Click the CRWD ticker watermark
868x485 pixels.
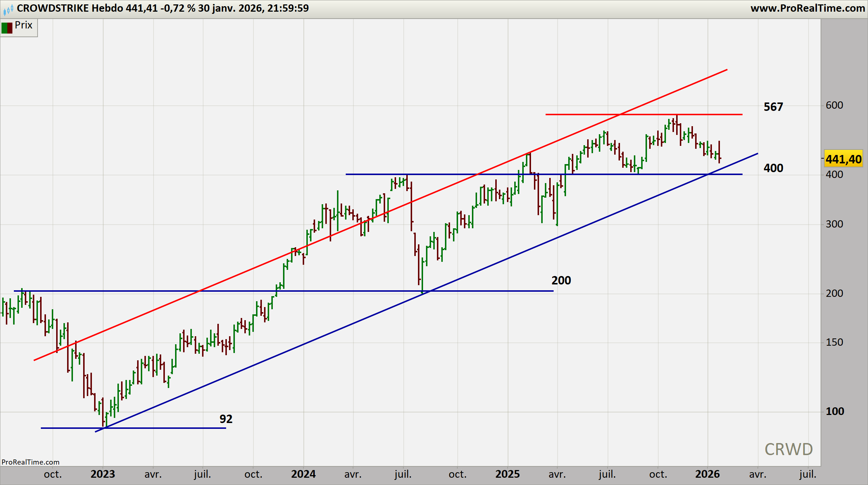(x=788, y=449)
